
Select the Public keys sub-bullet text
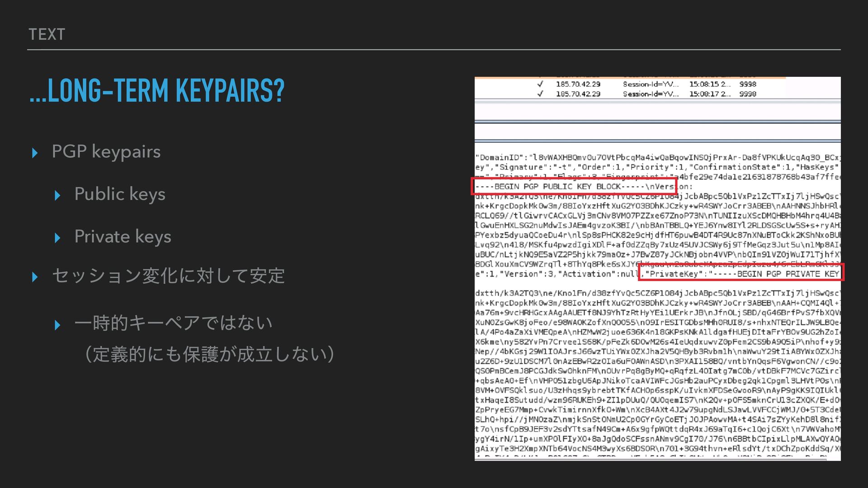pos(120,194)
